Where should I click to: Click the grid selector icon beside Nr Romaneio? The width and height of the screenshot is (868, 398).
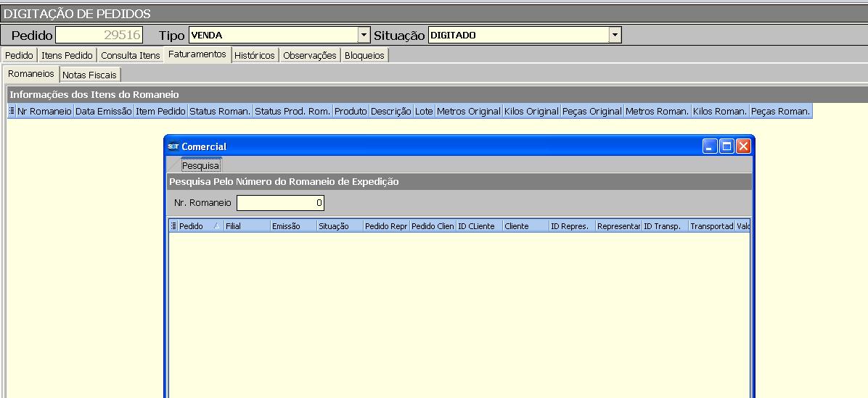[x=12, y=112]
